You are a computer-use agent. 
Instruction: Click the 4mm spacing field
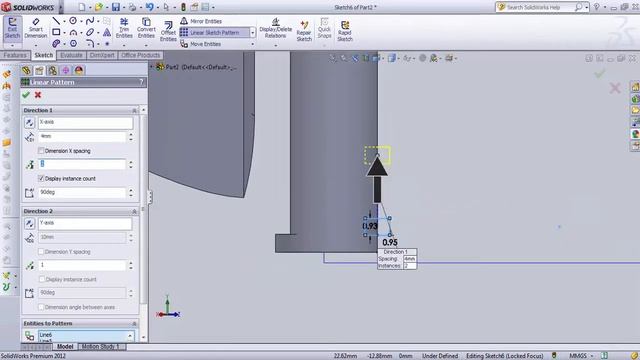[x=82, y=137]
